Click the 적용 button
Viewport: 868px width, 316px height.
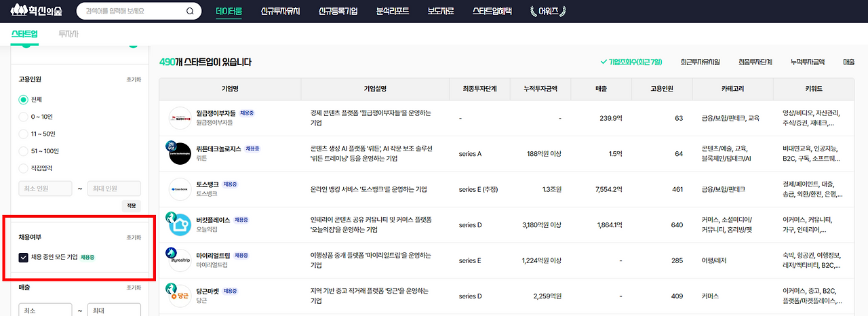click(x=132, y=205)
